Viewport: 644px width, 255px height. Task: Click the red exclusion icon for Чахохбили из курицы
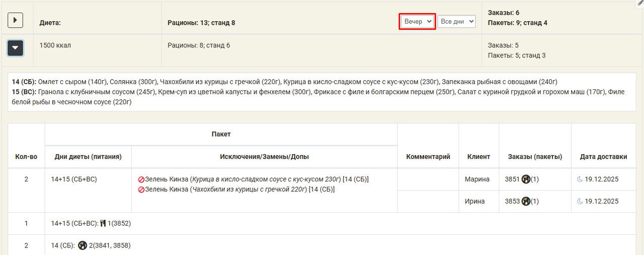tap(141, 189)
